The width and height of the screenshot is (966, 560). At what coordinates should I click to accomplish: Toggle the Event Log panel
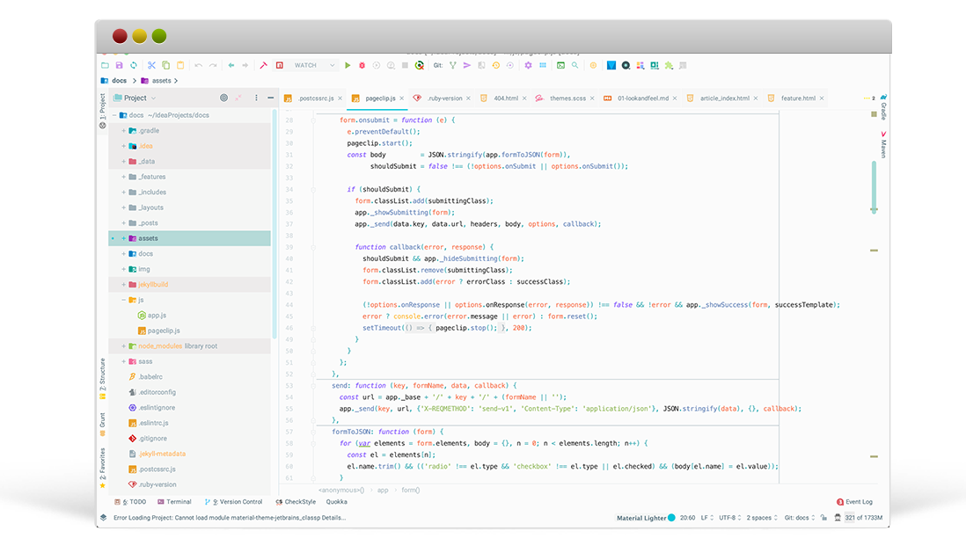point(853,502)
